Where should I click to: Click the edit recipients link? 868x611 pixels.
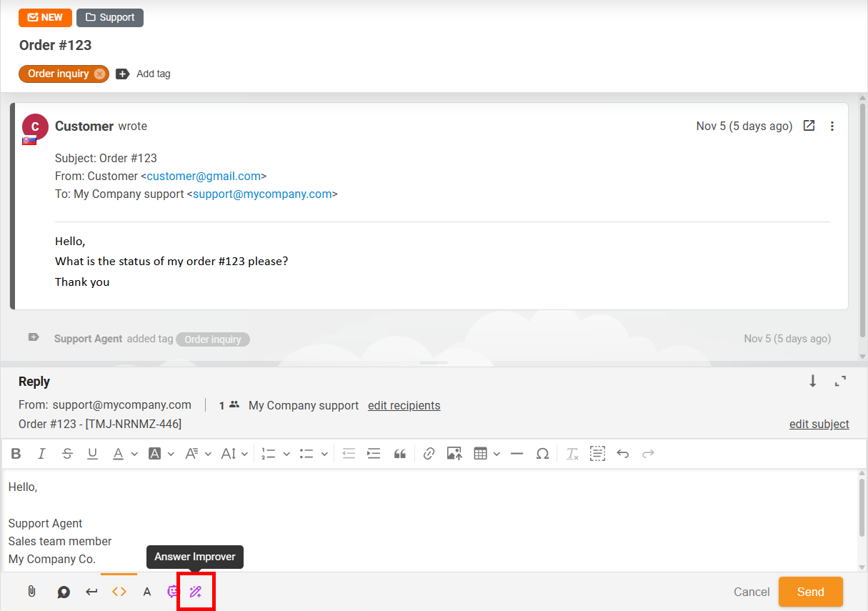click(404, 405)
